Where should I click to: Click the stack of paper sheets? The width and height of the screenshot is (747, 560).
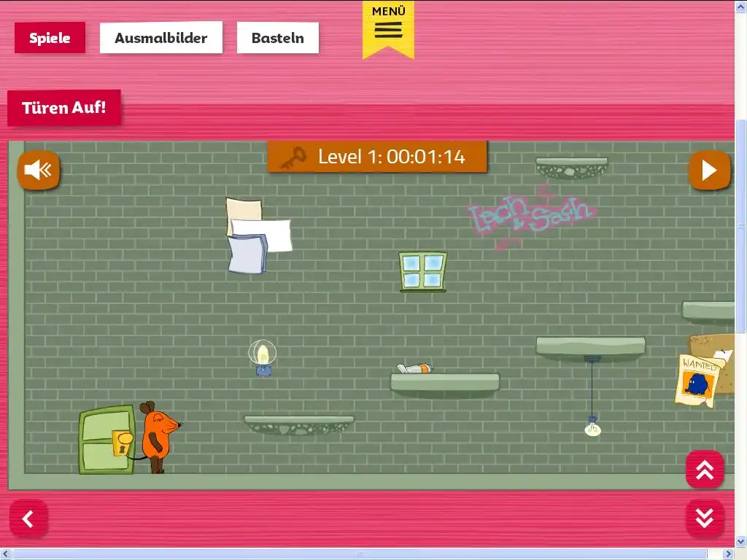coord(259,236)
